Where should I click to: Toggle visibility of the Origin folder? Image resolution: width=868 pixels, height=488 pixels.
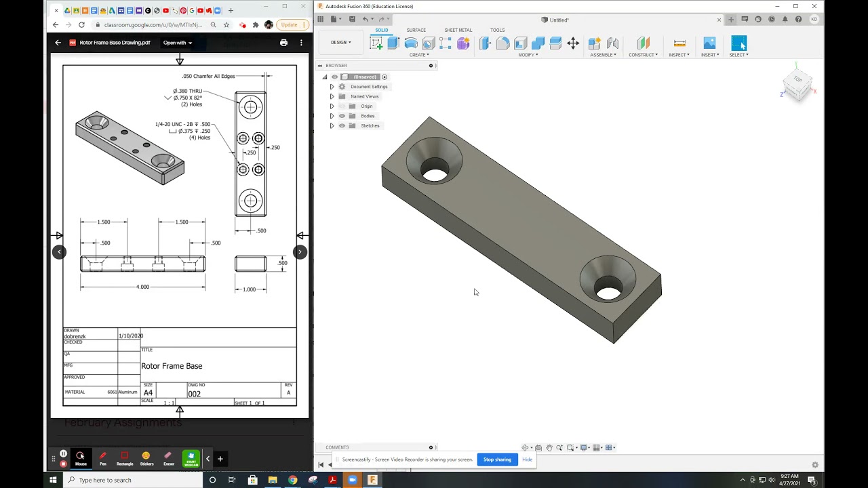click(x=342, y=106)
